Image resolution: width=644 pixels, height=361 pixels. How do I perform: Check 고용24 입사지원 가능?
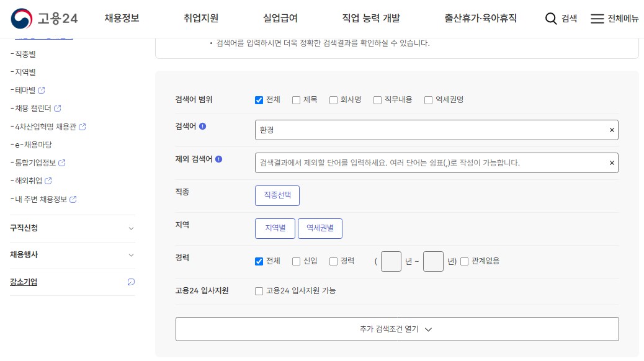(x=259, y=290)
